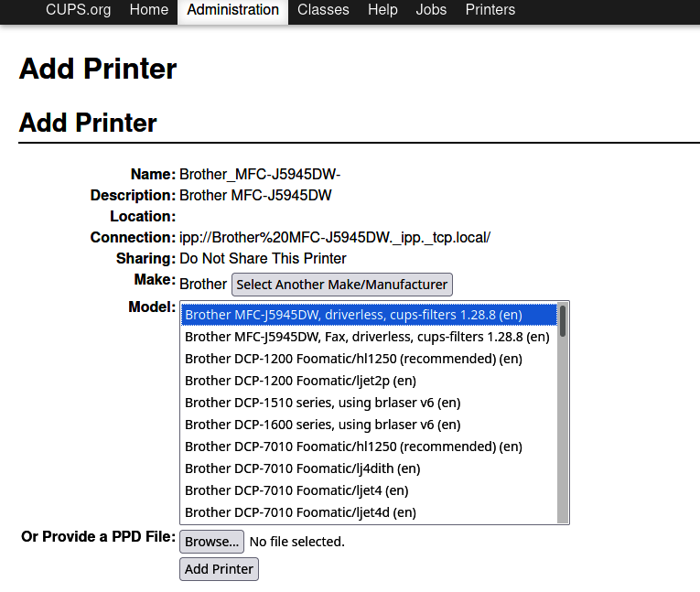Switch to the Classes tab
This screenshot has height=592, width=700.
[323, 10]
